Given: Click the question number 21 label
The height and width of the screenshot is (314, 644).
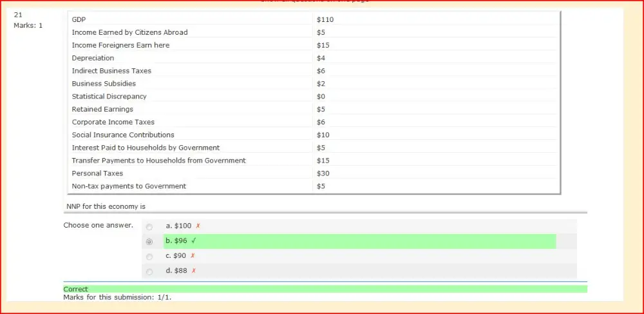Looking at the screenshot, I should [17, 15].
